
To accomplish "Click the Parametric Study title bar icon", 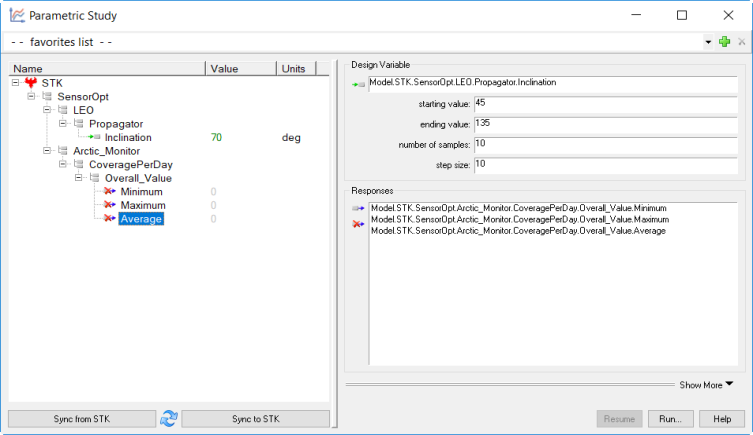I will click(14, 15).
